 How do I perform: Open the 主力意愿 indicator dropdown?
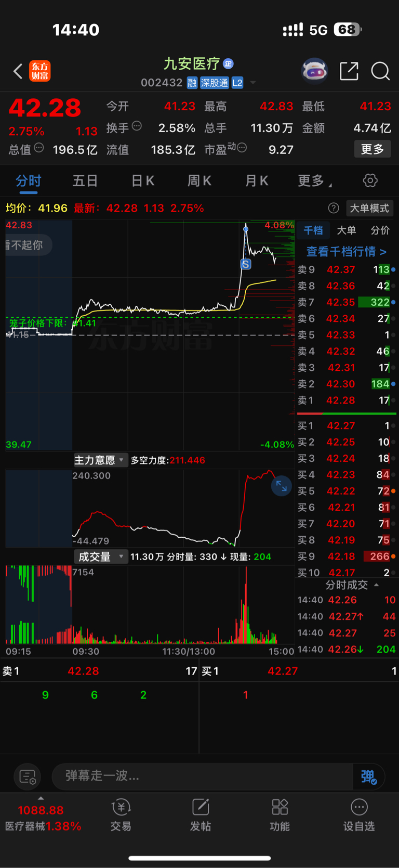tap(100, 460)
